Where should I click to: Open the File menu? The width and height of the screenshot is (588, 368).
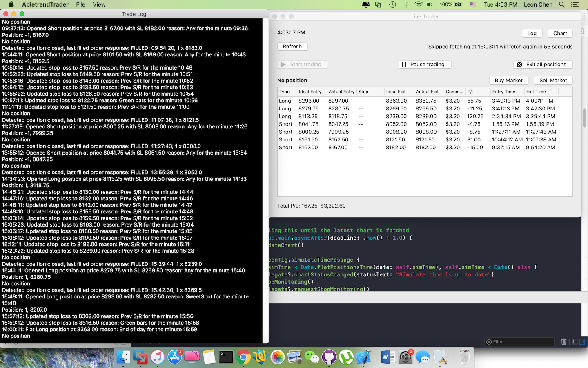(x=80, y=4)
